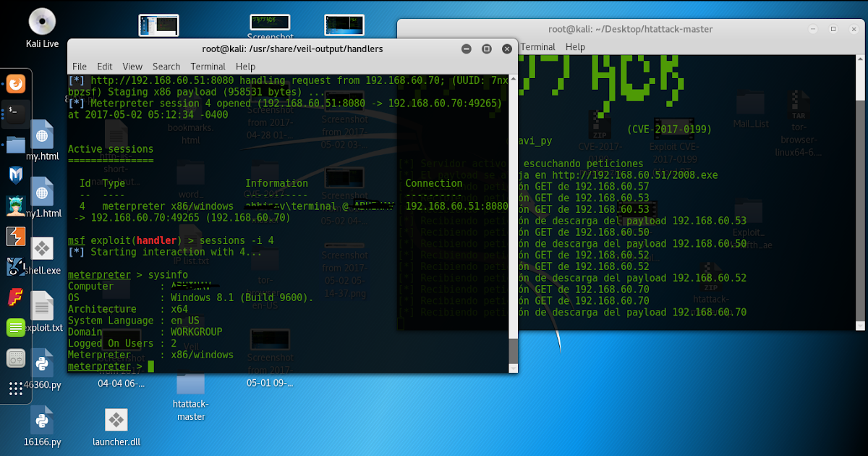Open Help menu in htattack-master window

pos(575,47)
